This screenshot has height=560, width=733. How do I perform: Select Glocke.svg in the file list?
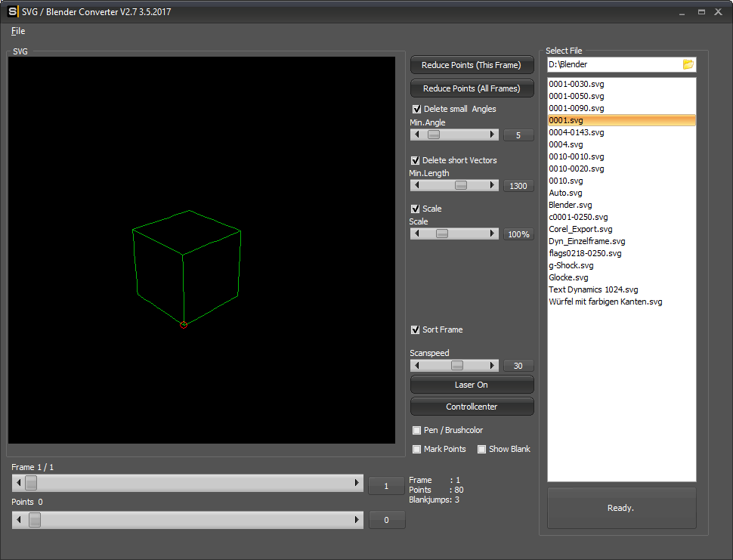569,277
